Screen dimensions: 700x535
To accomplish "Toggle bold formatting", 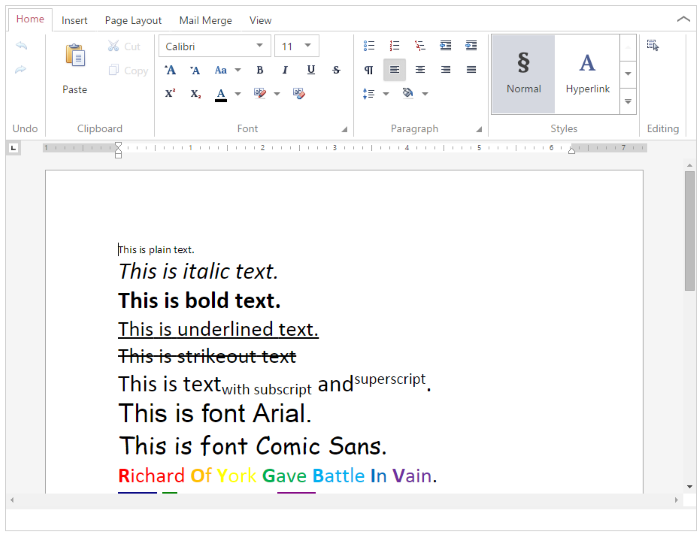I will (x=260, y=70).
